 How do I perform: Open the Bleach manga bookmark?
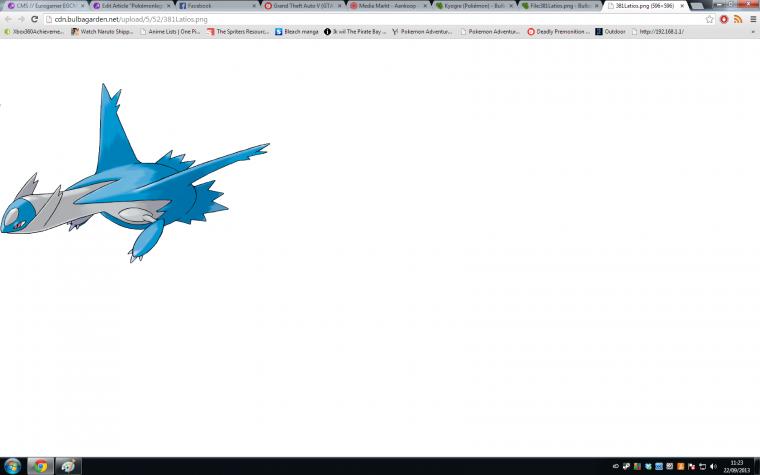pyautogui.click(x=297, y=32)
